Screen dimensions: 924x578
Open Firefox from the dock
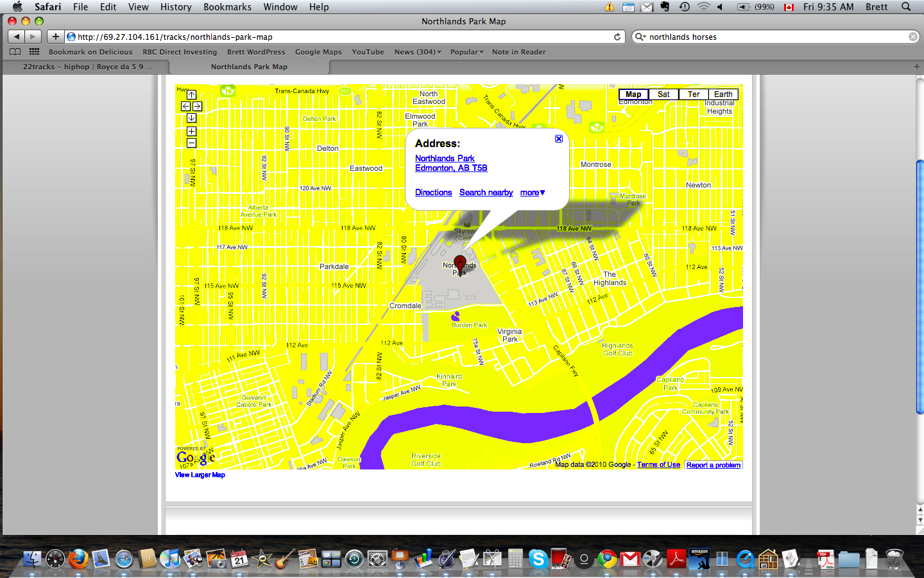point(78,559)
